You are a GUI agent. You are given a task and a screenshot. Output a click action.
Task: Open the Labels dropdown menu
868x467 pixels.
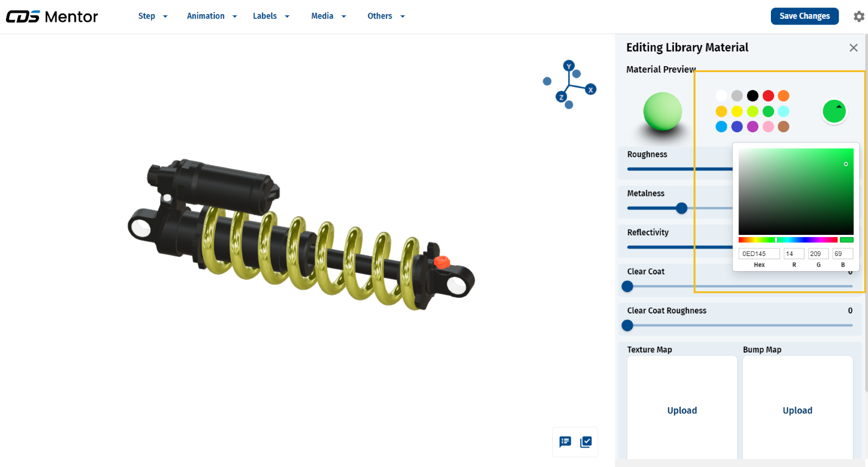(x=271, y=16)
